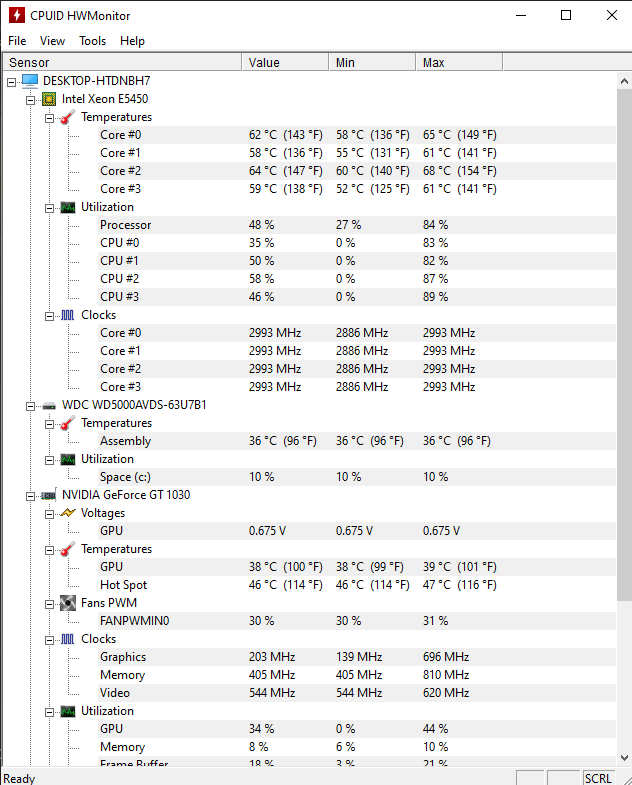632x785 pixels.
Task: Click the DESKTOP-HTDNBH7 computer monitor icon
Action: 30,81
